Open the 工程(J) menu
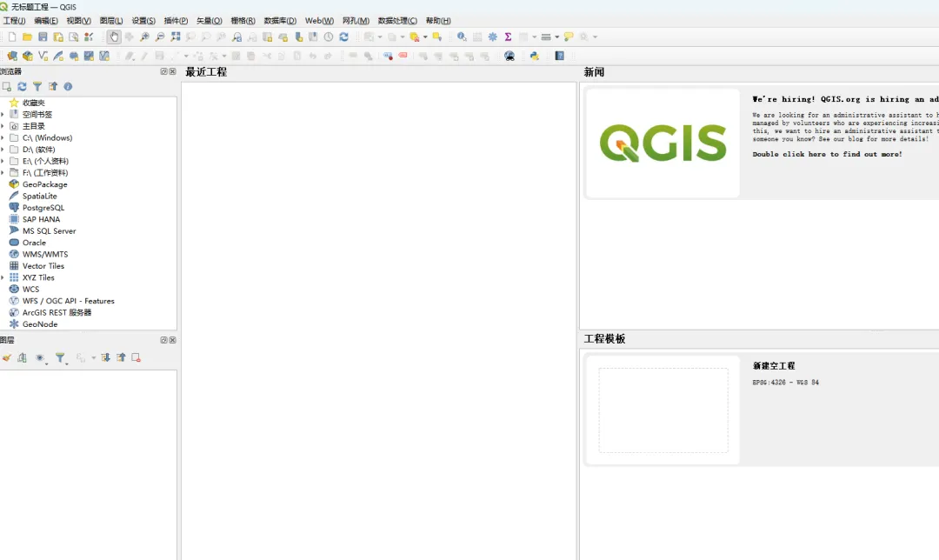The image size is (939, 560). pos(15,20)
